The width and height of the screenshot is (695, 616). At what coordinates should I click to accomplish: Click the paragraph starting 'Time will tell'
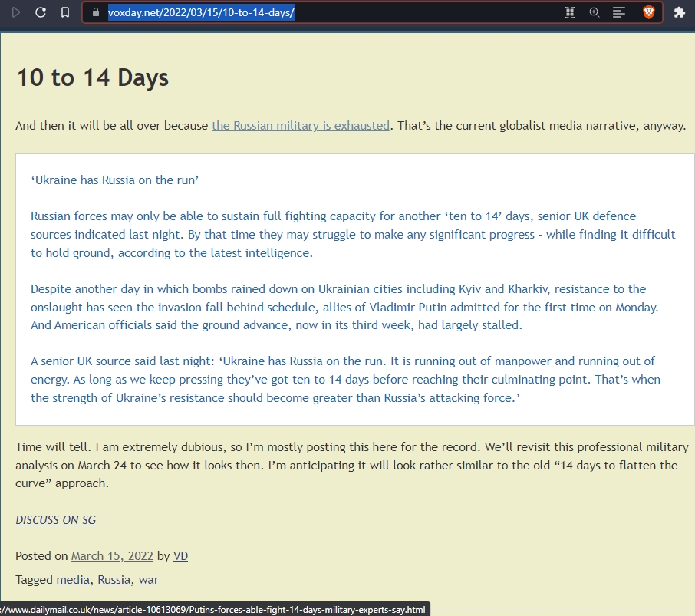(x=352, y=465)
